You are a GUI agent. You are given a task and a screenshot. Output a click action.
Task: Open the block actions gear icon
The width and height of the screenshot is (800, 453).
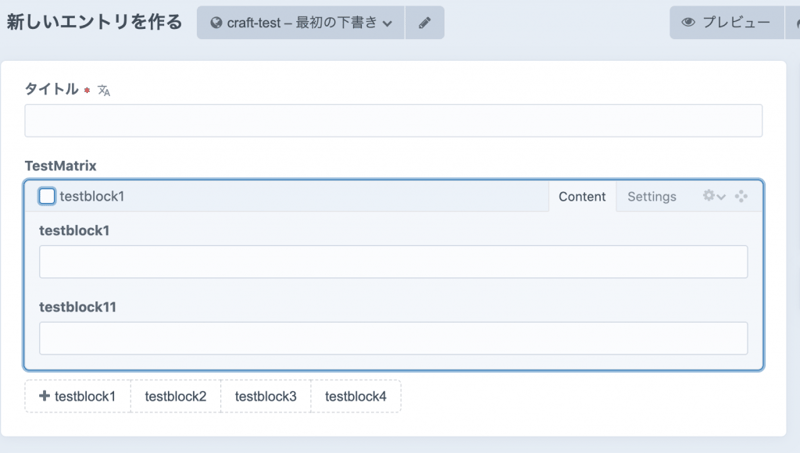(x=709, y=196)
